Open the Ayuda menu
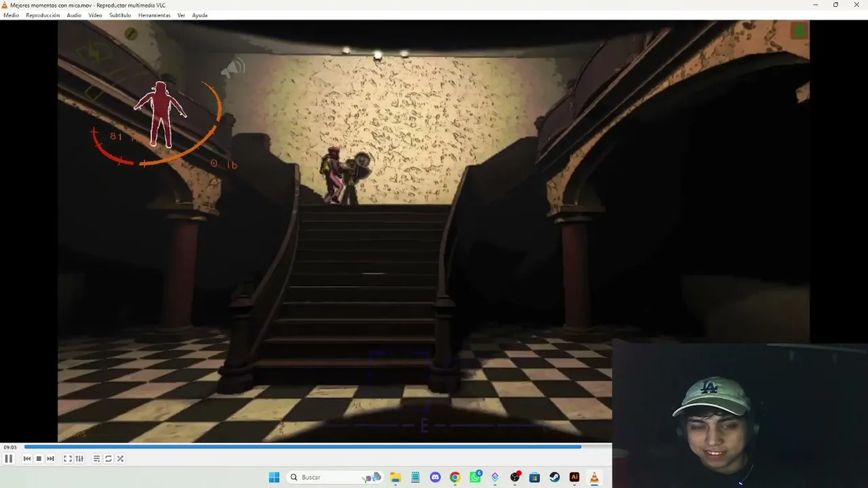Screen dimensions: 868x488 tap(199, 15)
